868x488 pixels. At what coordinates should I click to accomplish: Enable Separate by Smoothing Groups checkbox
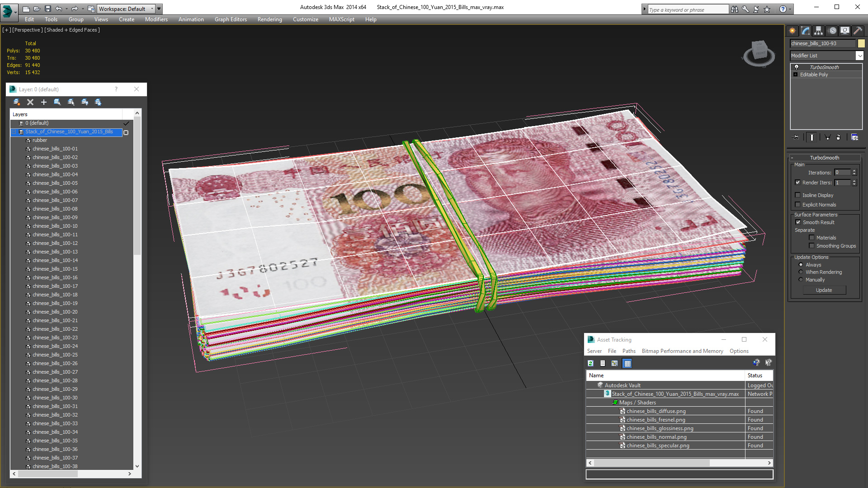(x=812, y=246)
